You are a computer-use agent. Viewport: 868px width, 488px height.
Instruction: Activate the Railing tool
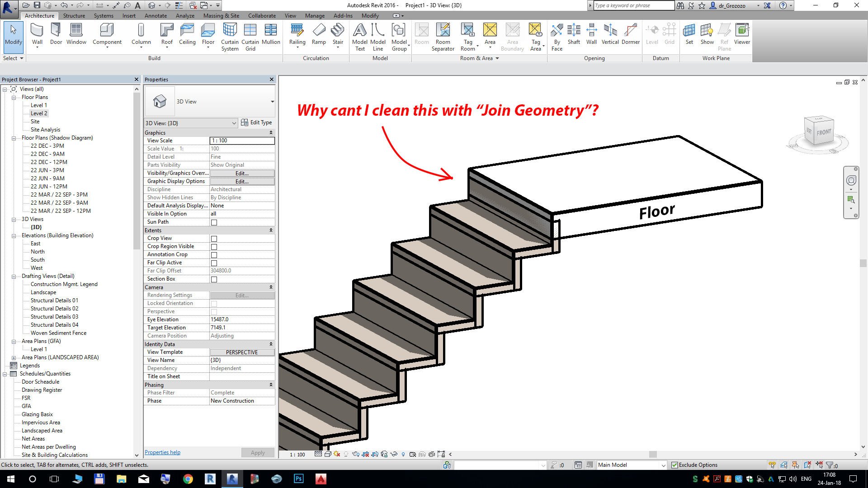pos(297,35)
